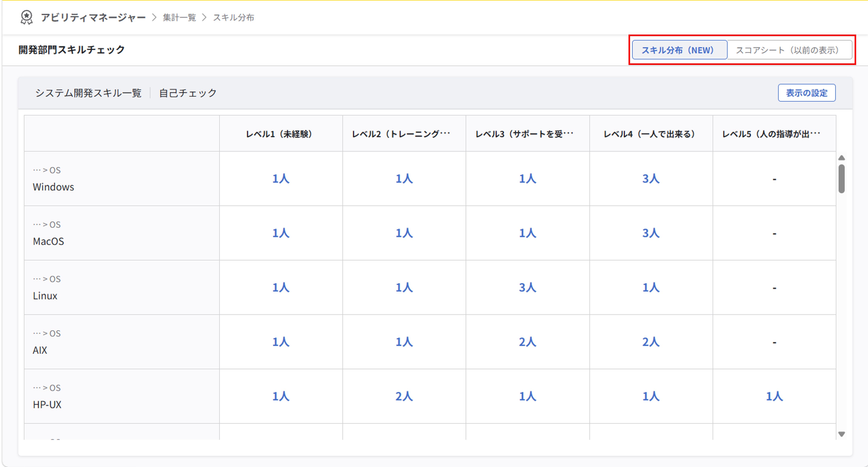Click the MacOS skill row label
Screen dimensions: 868x467
coord(49,241)
